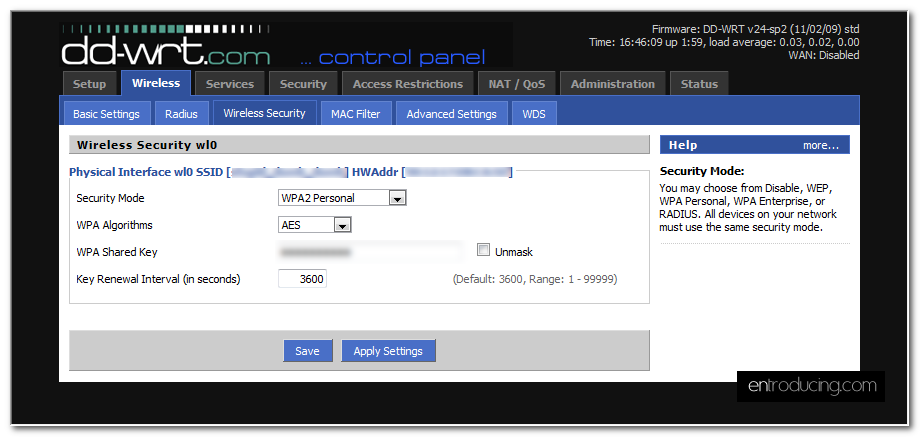
Task: Open the Security main tab
Action: pos(303,84)
